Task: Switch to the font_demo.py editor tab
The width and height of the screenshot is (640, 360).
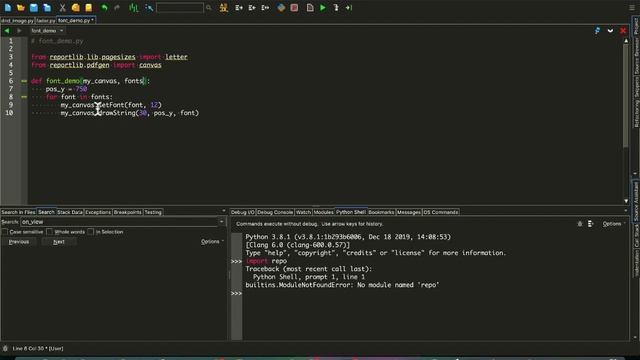Action: pyautogui.click(x=76, y=20)
